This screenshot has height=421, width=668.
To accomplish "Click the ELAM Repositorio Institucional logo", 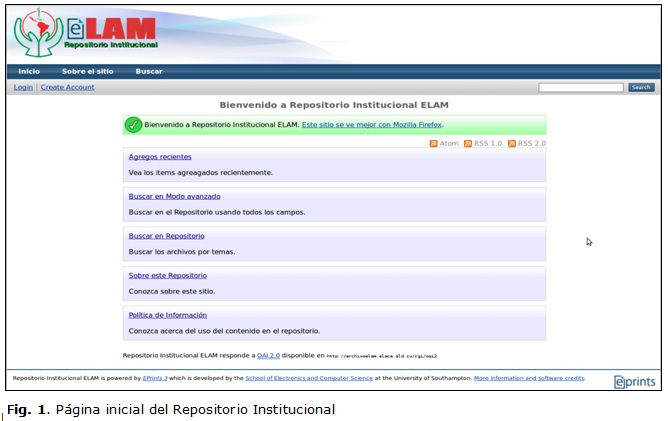I will pyautogui.click(x=87, y=34).
